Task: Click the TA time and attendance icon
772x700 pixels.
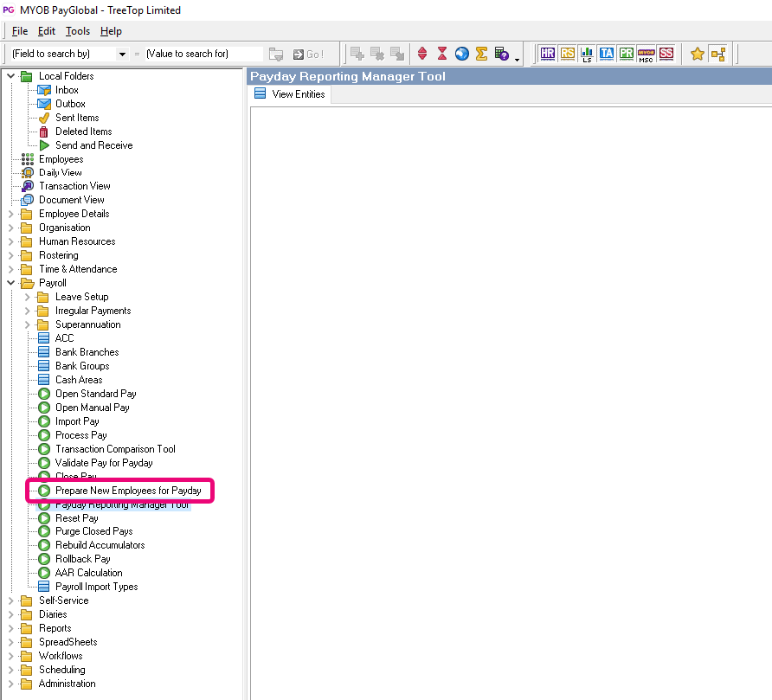Action: coord(606,54)
